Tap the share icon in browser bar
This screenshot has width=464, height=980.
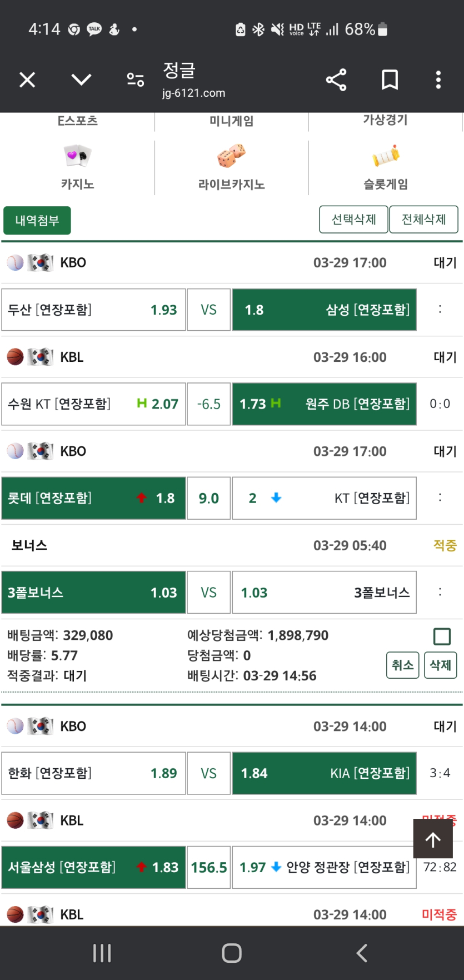336,80
